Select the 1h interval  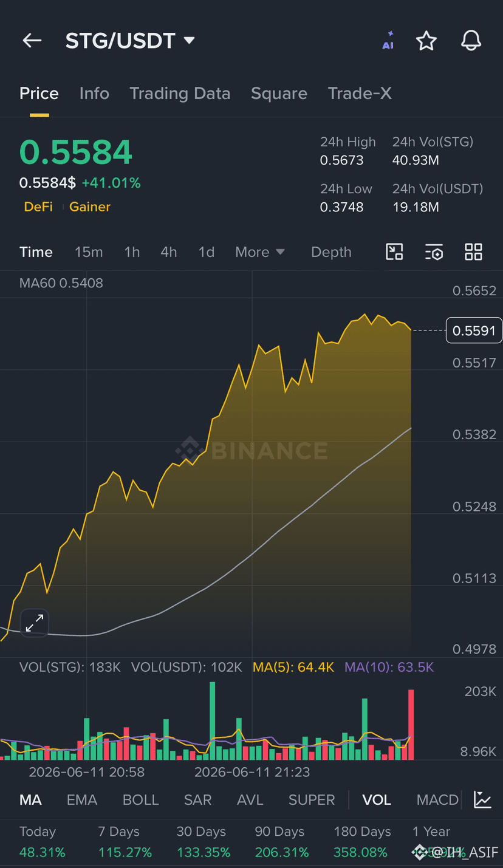pos(132,252)
